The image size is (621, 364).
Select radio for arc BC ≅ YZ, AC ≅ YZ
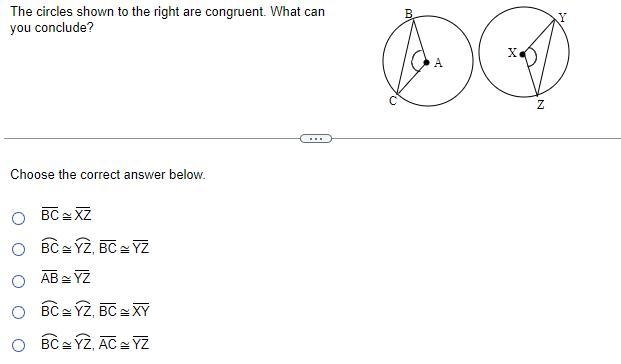pyautogui.click(x=19, y=345)
